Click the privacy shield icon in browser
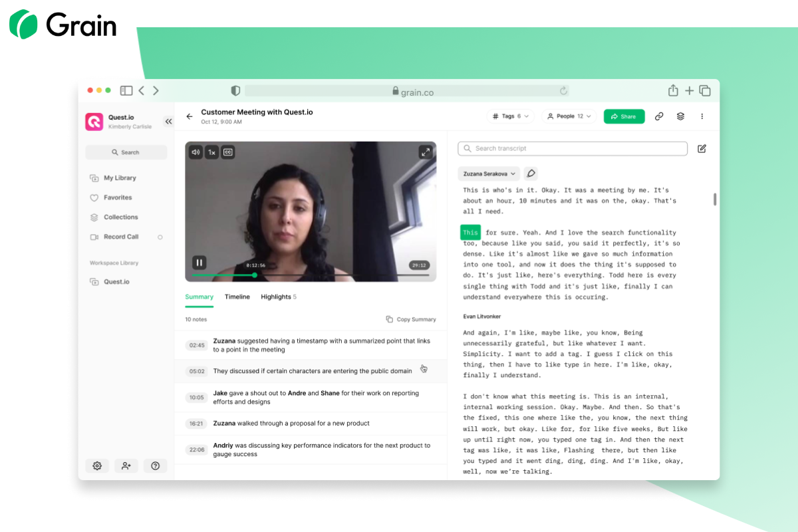The height and width of the screenshot is (532, 798). pyautogui.click(x=235, y=91)
